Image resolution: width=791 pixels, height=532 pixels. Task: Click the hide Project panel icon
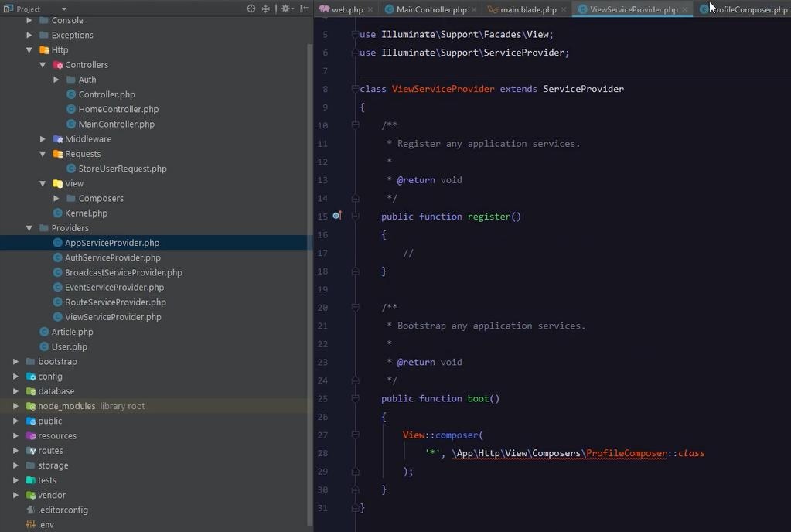(304, 9)
